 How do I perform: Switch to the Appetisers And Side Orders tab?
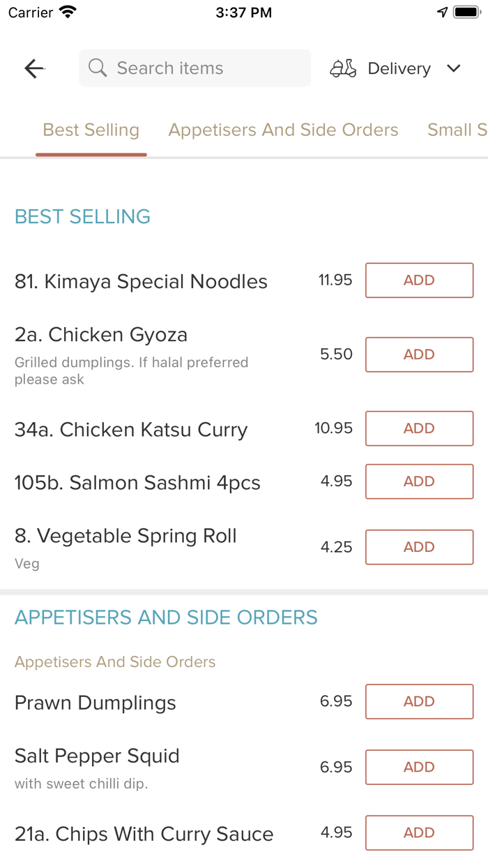point(283,130)
